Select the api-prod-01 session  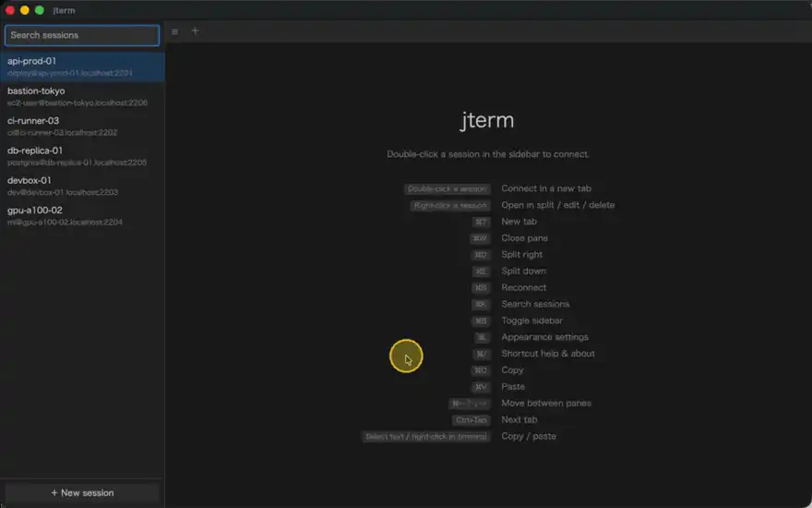pos(82,67)
